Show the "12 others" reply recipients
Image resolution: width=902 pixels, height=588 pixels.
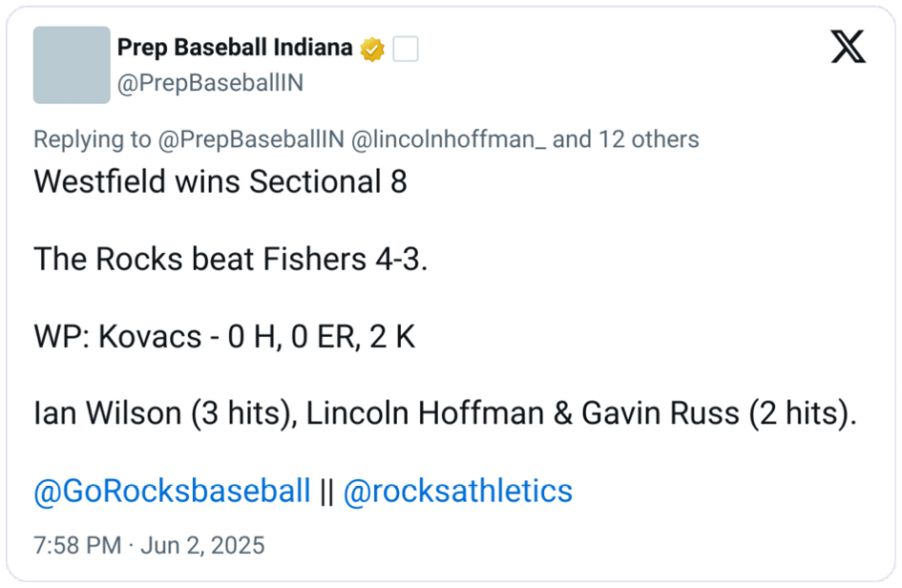[x=648, y=139]
